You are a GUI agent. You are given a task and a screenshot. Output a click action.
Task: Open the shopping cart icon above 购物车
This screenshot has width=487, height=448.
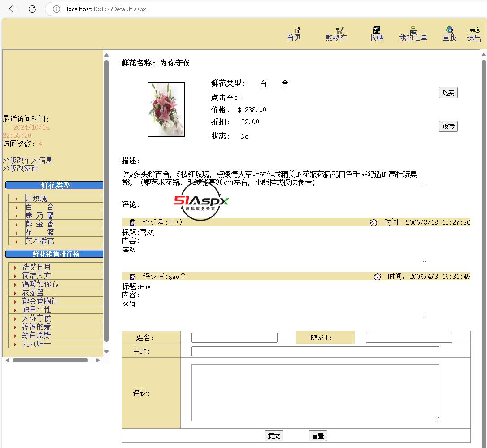tap(340, 30)
